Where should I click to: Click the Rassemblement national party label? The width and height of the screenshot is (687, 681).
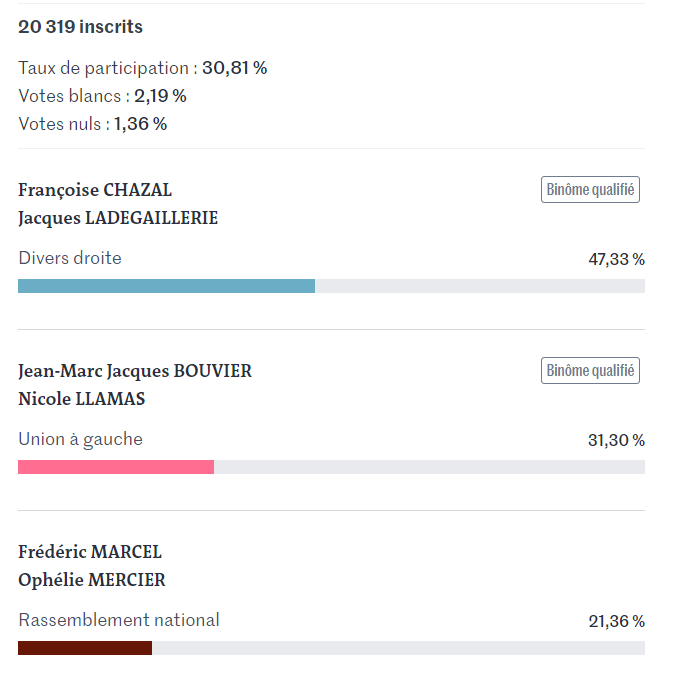coord(119,620)
